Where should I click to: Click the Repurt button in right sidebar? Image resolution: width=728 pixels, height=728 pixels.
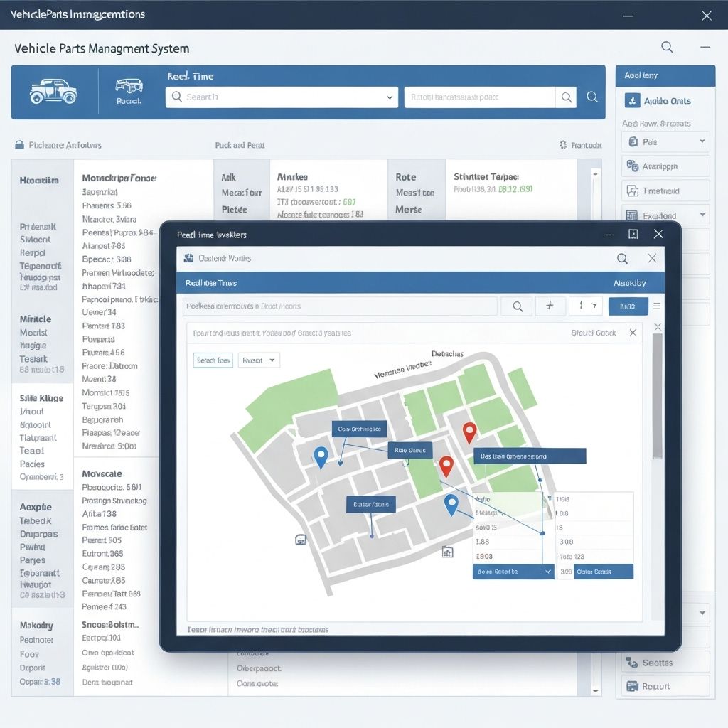[x=665, y=686]
